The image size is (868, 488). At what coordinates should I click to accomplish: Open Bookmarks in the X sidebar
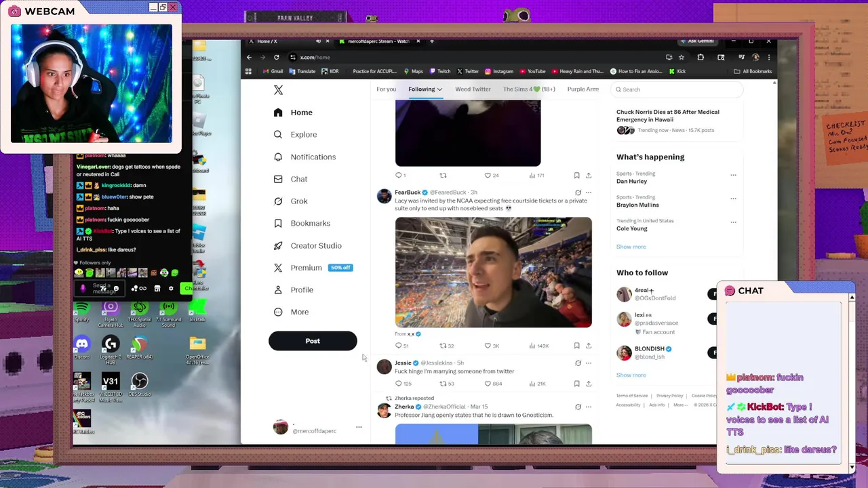click(x=302, y=224)
